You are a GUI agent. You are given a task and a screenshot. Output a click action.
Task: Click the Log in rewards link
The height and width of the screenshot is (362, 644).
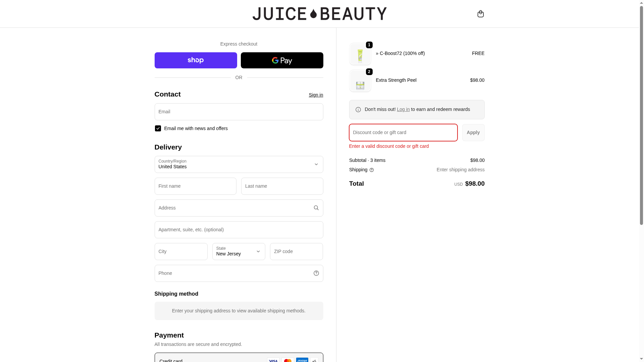[x=403, y=109]
